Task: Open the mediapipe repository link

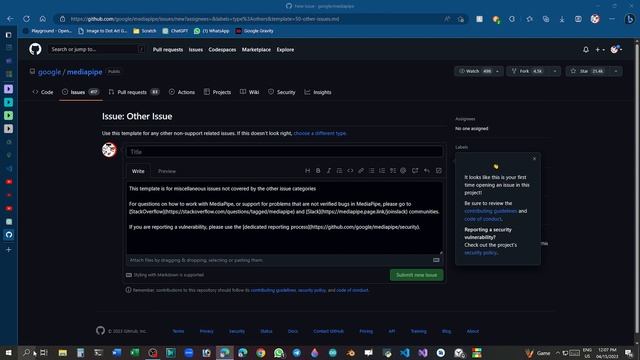Action: (84, 72)
